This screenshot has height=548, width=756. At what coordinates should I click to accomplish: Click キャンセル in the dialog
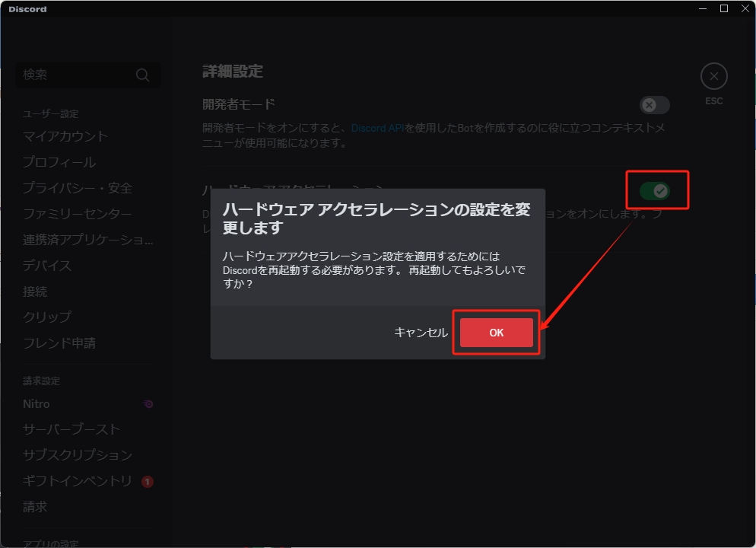421,333
